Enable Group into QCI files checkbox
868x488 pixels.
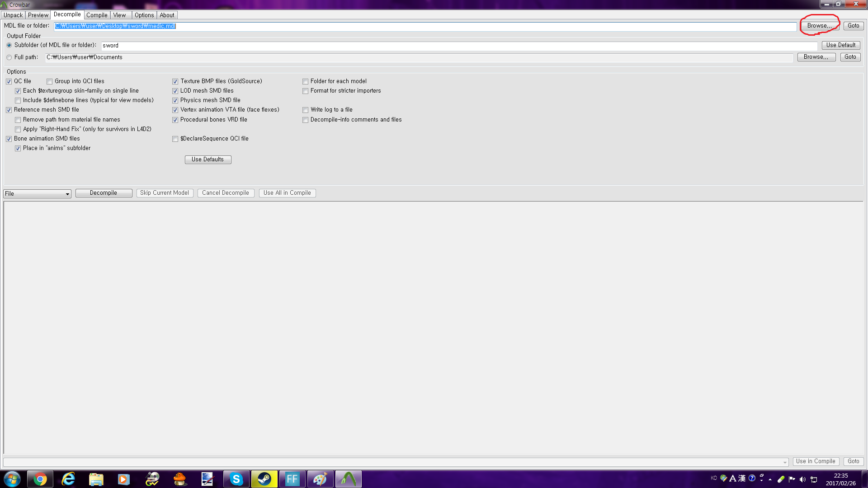[50, 82]
